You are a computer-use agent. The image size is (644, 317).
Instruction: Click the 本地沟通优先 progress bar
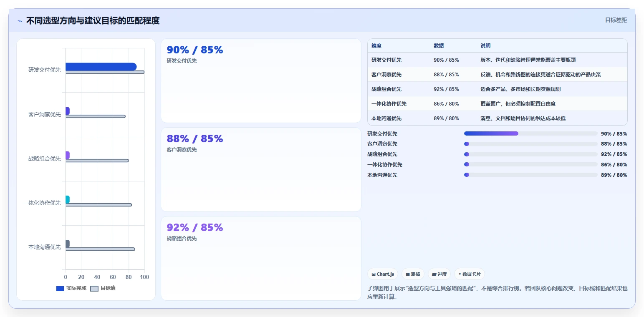[531, 175]
